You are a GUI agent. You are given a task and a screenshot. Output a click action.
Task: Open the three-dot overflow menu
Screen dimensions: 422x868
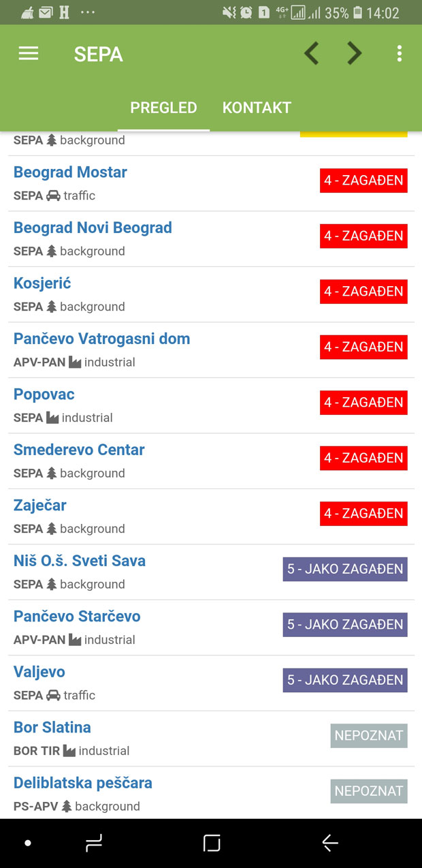(x=400, y=53)
